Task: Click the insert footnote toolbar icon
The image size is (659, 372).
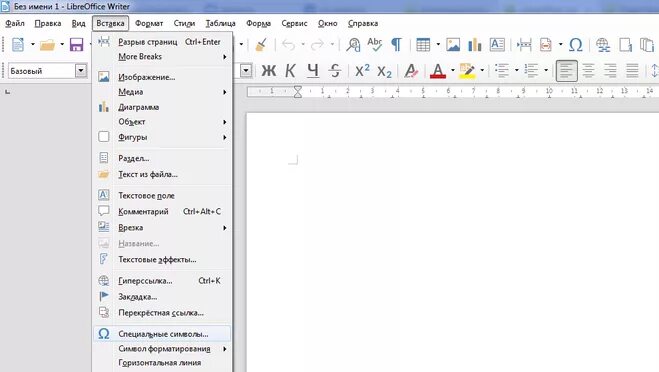Action: point(625,45)
